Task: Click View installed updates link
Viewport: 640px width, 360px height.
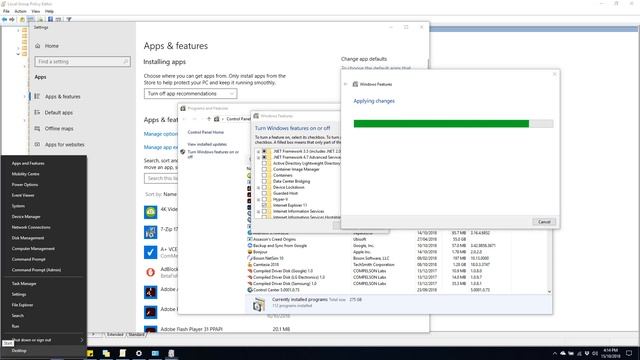Action: (x=207, y=144)
